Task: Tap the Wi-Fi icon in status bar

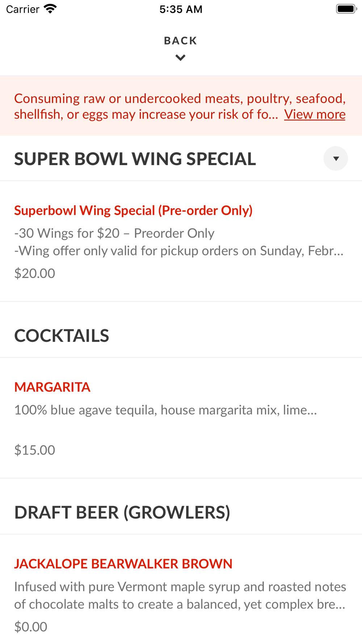Action: tap(50, 9)
